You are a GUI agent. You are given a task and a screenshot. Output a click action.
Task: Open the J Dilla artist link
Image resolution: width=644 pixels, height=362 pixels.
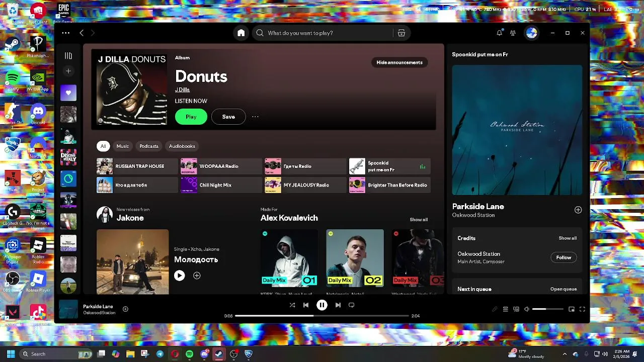click(x=182, y=89)
